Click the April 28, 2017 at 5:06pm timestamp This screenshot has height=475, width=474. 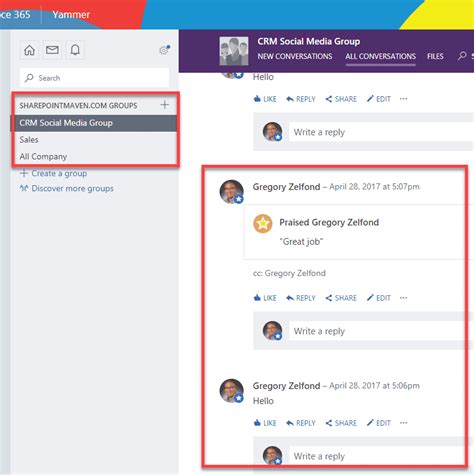(374, 386)
